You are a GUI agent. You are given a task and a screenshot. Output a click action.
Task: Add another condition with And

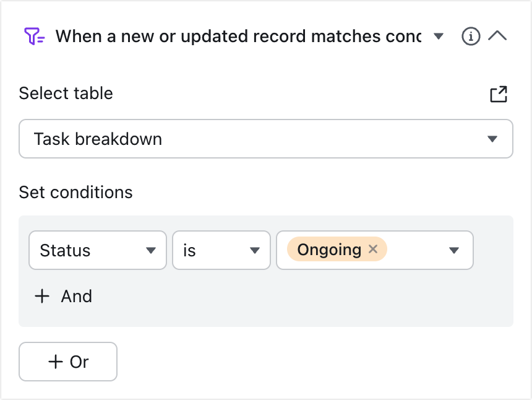pyautogui.click(x=62, y=296)
